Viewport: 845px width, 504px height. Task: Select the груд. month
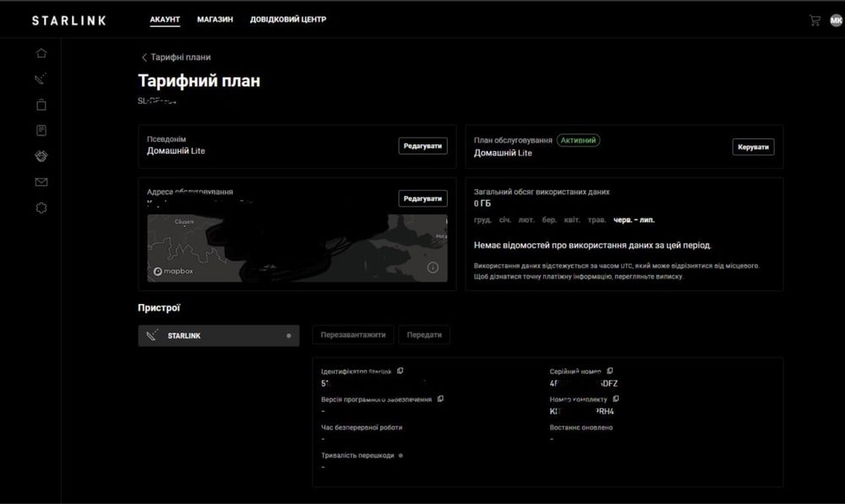click(482, 219)
